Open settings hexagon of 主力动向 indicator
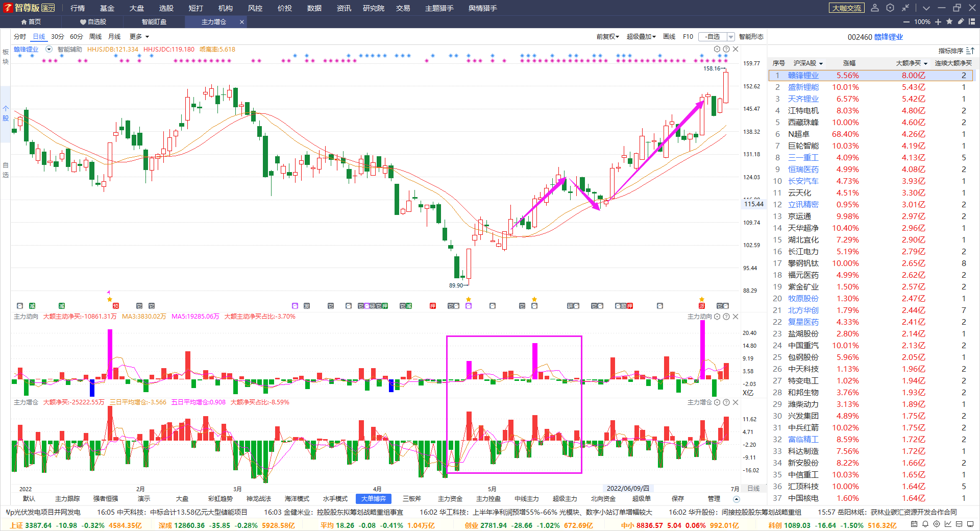The height and width of the screenshot is (531, 980). pyautogui.click(x=717, y=317)
